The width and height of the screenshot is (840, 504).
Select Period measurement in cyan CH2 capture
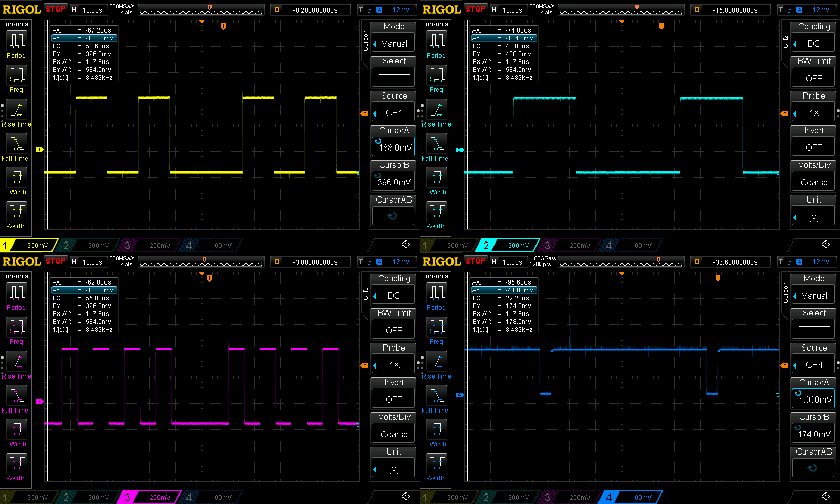(x=436, y=44)
